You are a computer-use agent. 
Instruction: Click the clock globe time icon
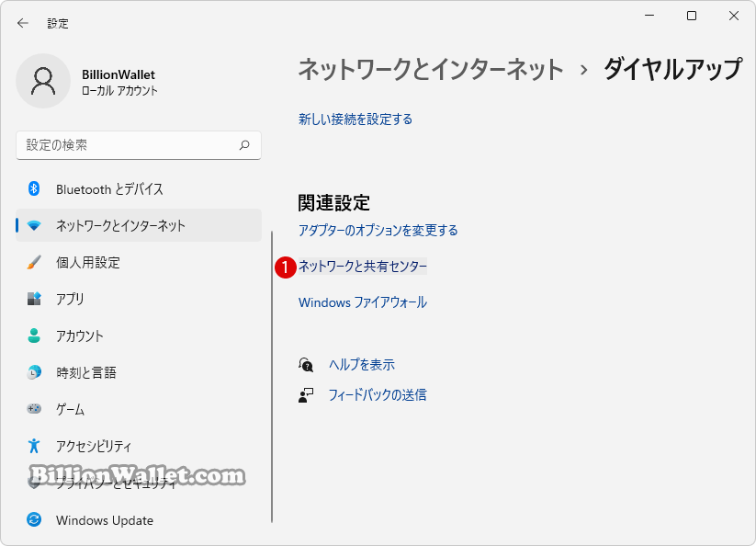(34, 372)
